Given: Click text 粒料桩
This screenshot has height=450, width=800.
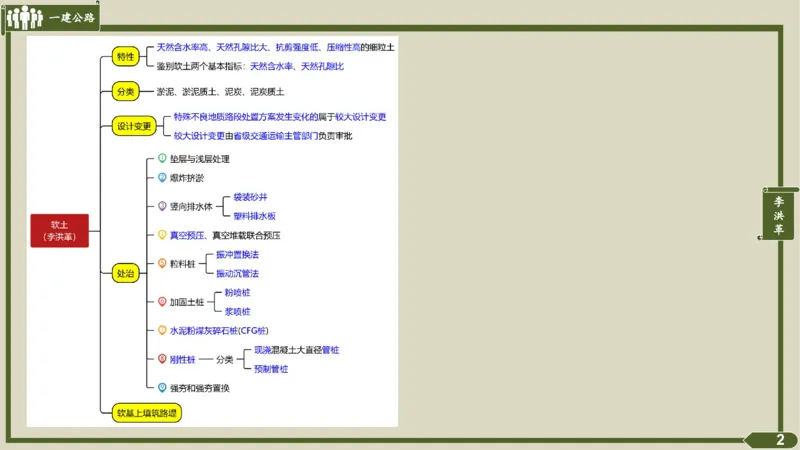Looking at the screenshot, I should coord(183,264).
